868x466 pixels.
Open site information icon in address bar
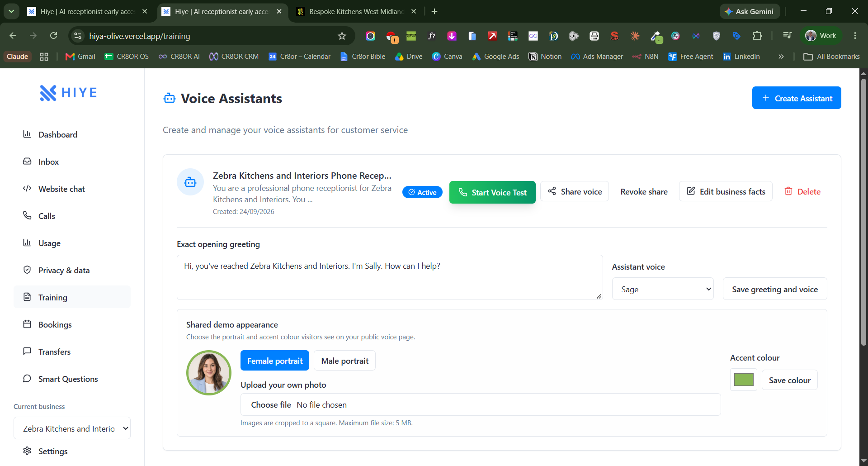point(78,36)
